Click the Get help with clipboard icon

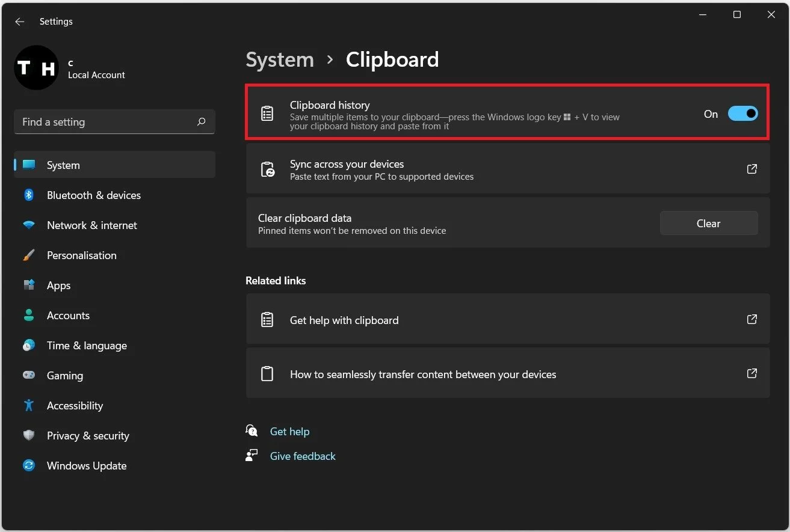[267, 319]
